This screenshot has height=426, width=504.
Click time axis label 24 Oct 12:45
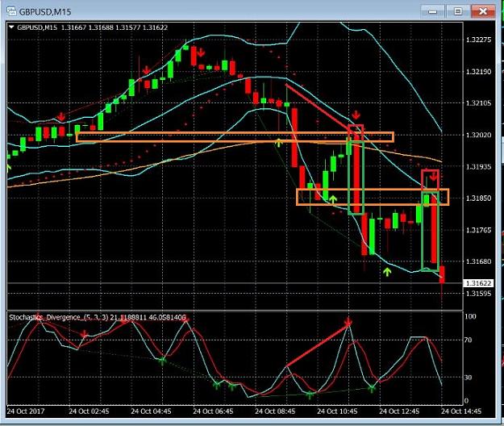(x=399, y=411)
